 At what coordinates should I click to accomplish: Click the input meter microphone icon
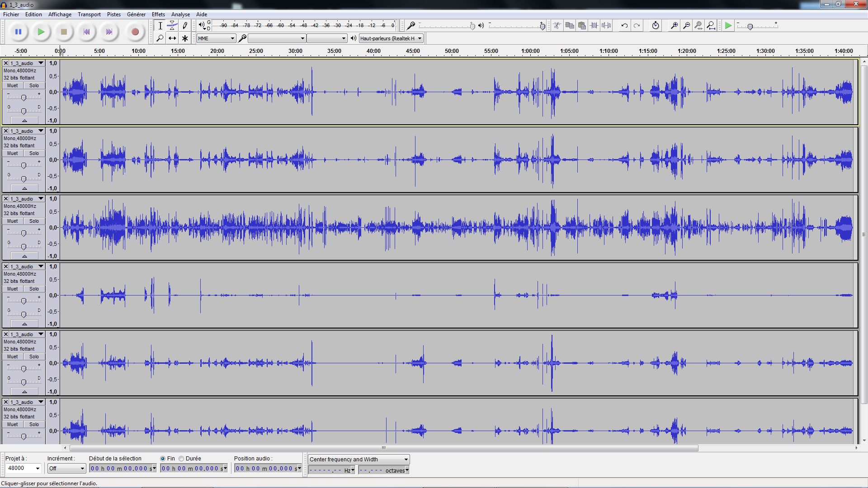tap(411, 26)
